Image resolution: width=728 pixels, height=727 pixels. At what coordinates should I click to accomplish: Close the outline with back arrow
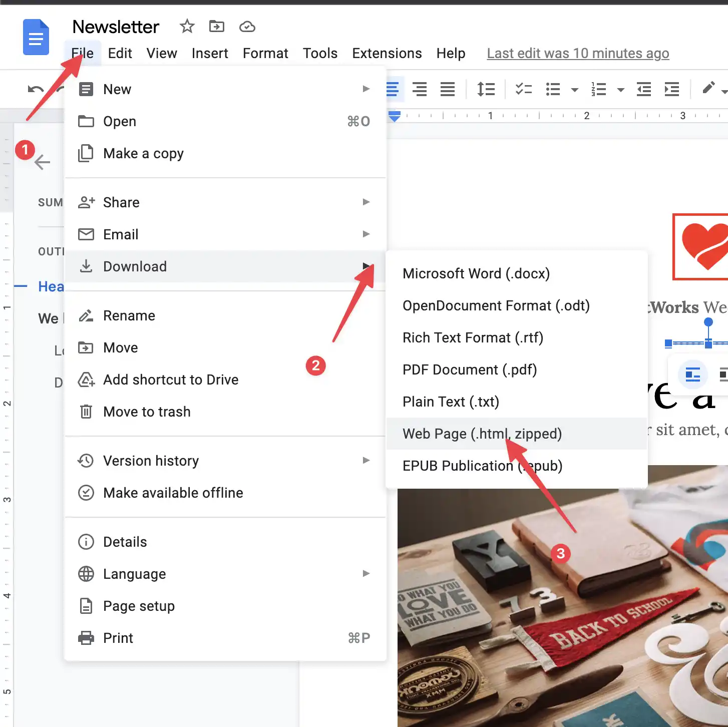click(43, 162)
